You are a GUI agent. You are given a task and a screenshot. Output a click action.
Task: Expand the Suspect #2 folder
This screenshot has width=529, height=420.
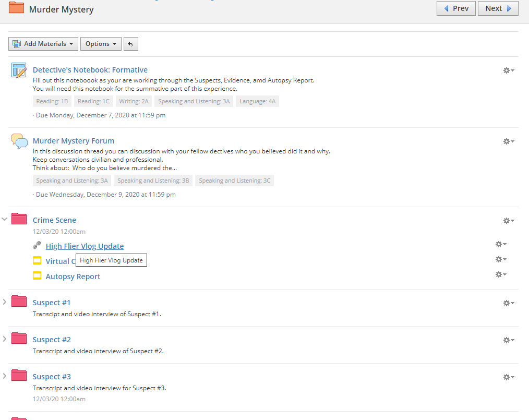click(4, 339)
